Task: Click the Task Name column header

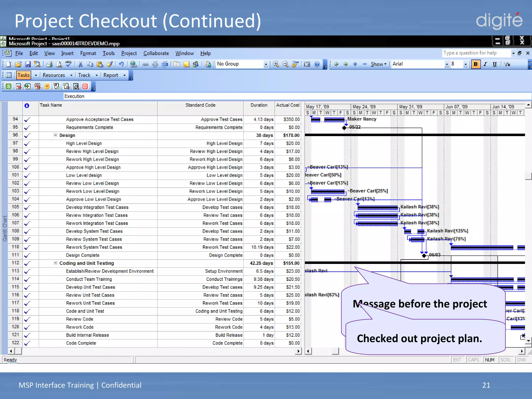Action: [x=98, y=108]
